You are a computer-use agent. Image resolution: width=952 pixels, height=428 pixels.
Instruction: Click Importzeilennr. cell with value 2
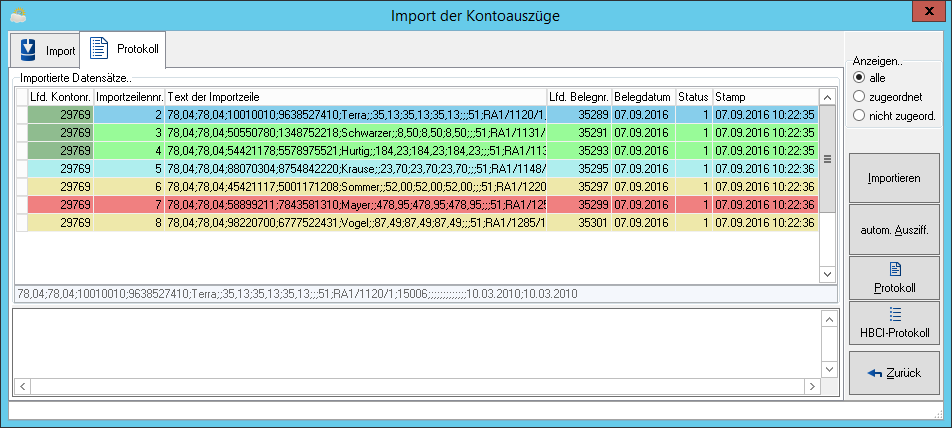pos(129,114)
